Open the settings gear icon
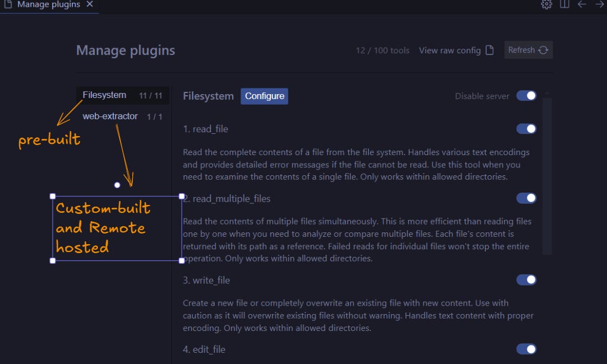This screenshot has width=607, height=364. (546, 4)
